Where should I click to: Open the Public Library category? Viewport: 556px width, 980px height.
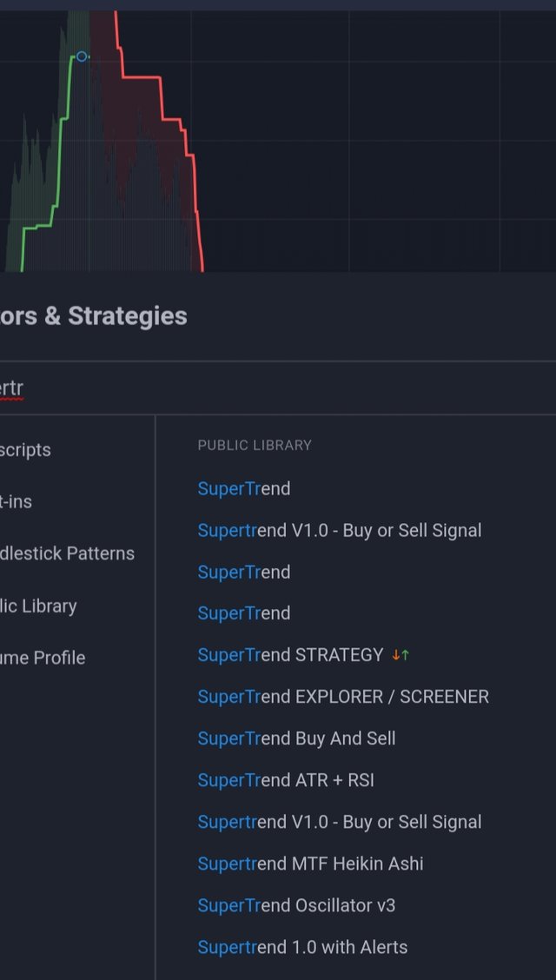pos(39,606)
